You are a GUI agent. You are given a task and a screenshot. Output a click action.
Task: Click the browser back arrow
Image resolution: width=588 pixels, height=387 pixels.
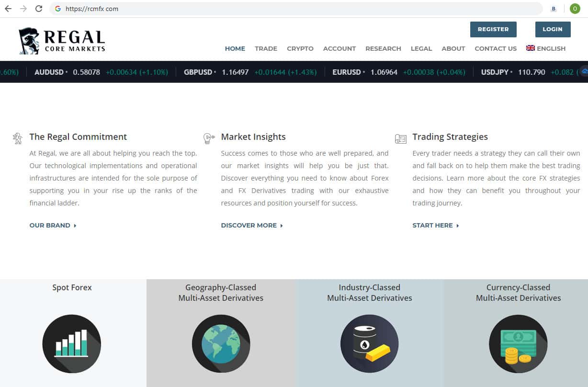pyautogui.click(x=8, y=9)
